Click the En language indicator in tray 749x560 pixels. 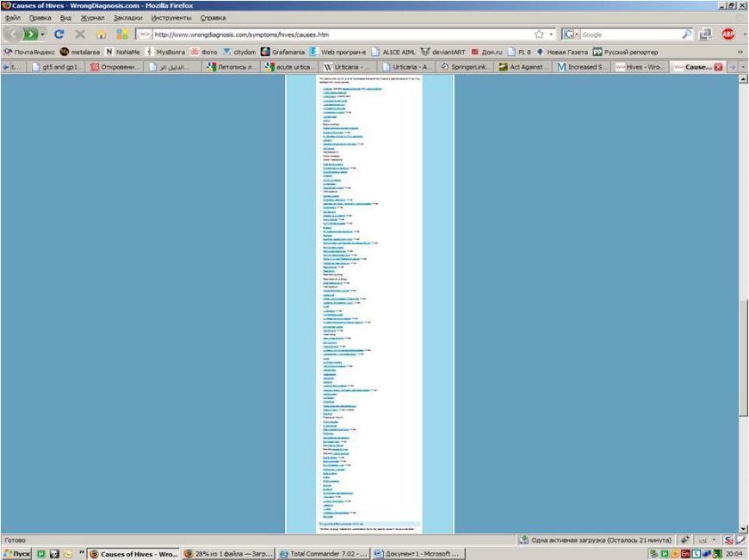click(x=685, y=554)
